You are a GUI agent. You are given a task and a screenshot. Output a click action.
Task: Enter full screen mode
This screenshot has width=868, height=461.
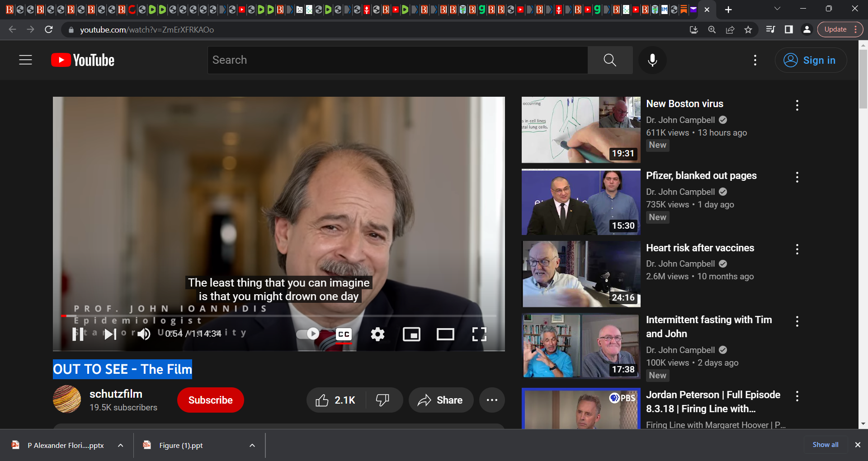click(x=479, y=334)
